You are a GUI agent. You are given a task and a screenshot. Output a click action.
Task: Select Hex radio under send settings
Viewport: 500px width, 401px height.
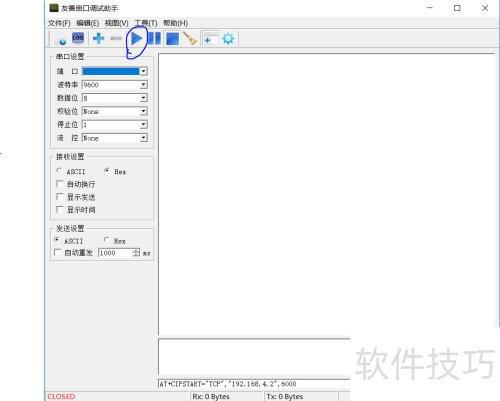[x=106, y=240]
